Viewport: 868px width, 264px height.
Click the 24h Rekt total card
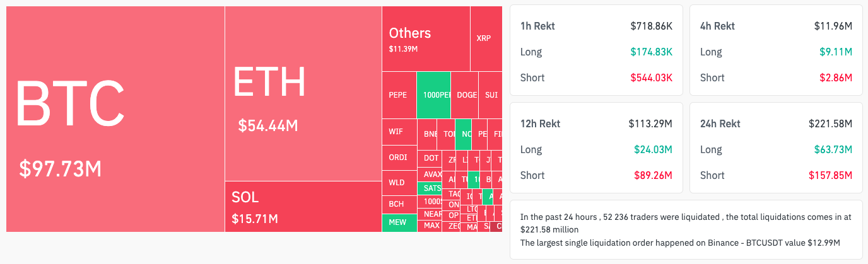776,149
